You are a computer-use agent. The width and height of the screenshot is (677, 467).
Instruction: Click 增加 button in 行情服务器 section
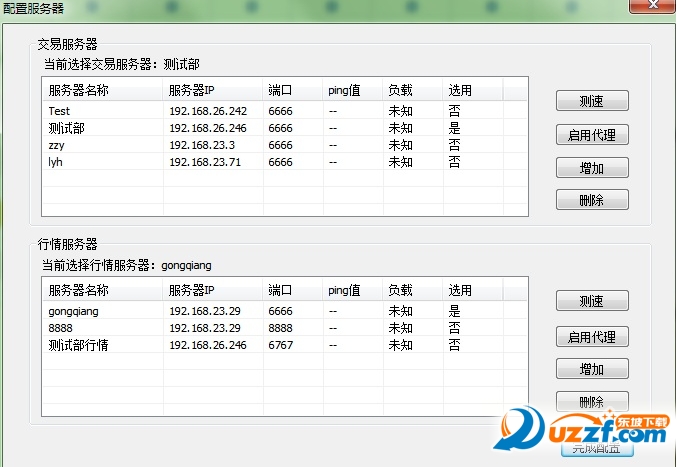tap(592, 369)
